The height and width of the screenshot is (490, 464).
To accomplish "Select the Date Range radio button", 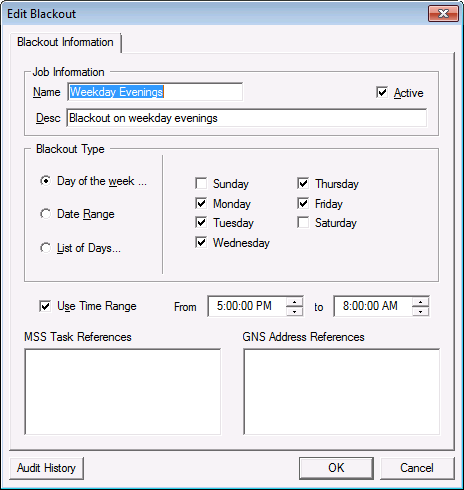I will 45,214.
